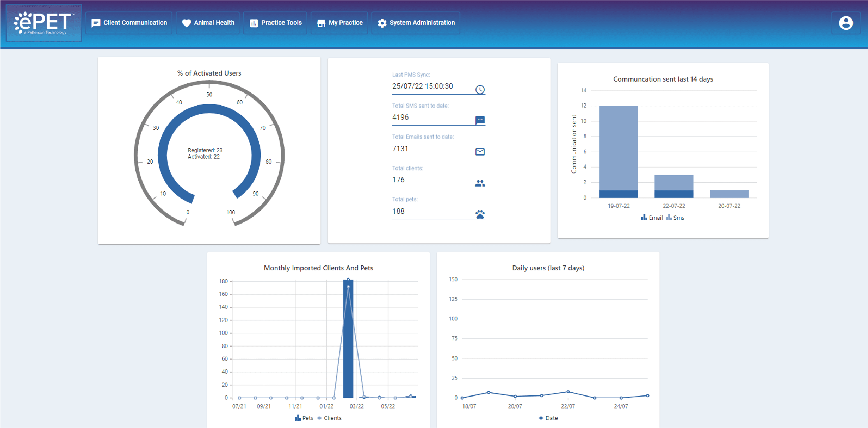Click the '% of Activated Users' title
The width and height of the screenshot is (868, 428).
coord(209,73)
